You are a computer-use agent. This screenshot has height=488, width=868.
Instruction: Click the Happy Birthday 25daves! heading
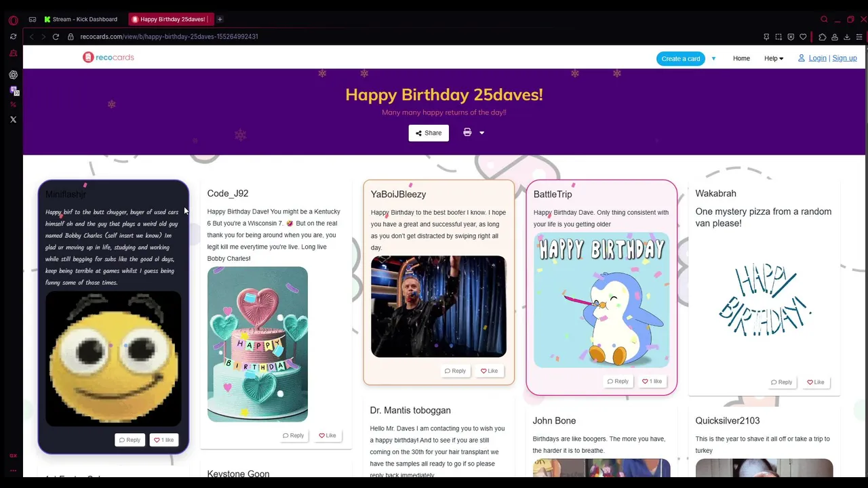444,94
